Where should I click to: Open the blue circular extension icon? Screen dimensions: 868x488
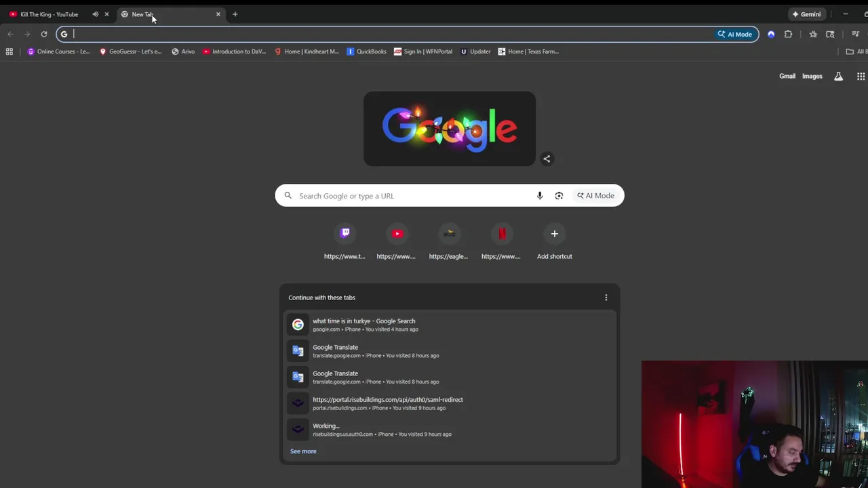pyautogui.click(x=771, y=34)
